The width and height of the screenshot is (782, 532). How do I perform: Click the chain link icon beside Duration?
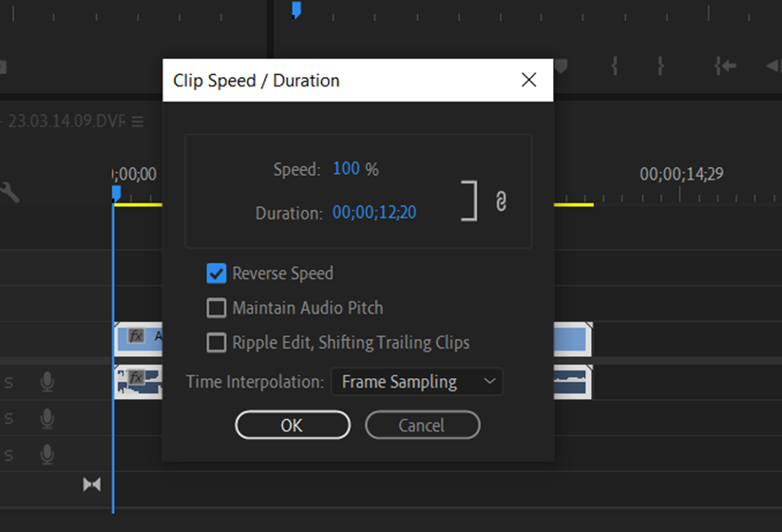502,202
